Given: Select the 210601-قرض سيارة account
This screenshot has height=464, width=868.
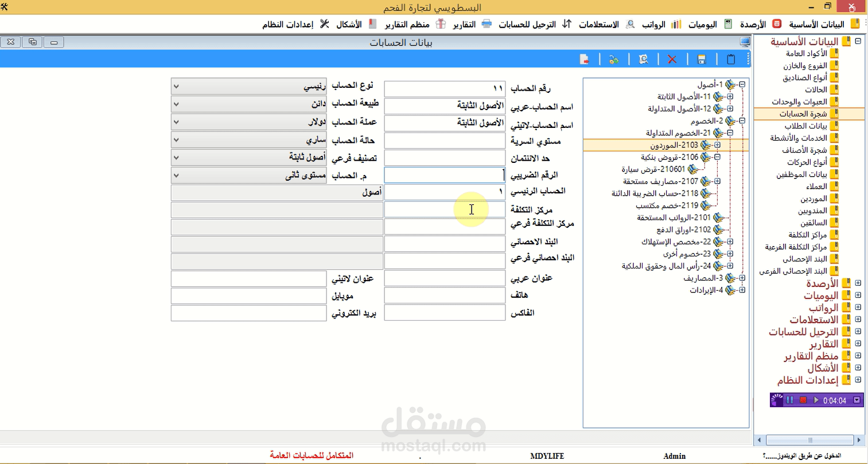Looking at the screenshot, I should pyautogui.click(x=653, y=169).
